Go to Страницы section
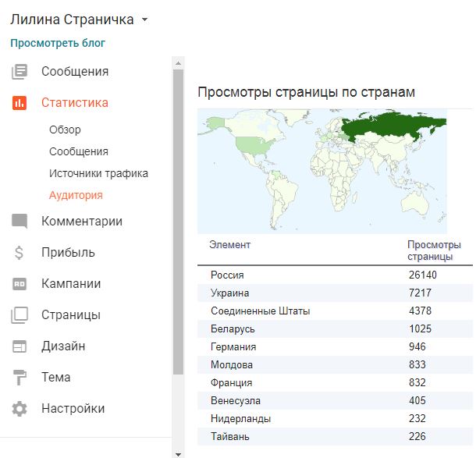The height and width of the screenshot is (458, 476). click(x=71, y=315)
